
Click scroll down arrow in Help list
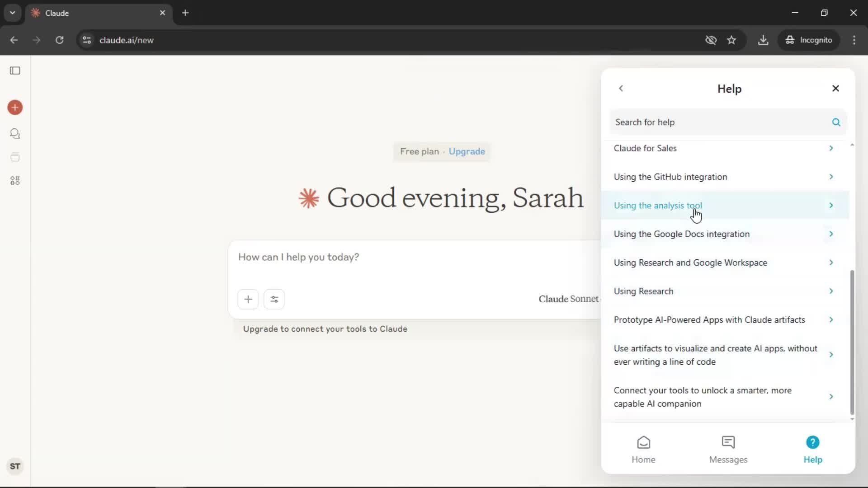(x=852, y=419)
